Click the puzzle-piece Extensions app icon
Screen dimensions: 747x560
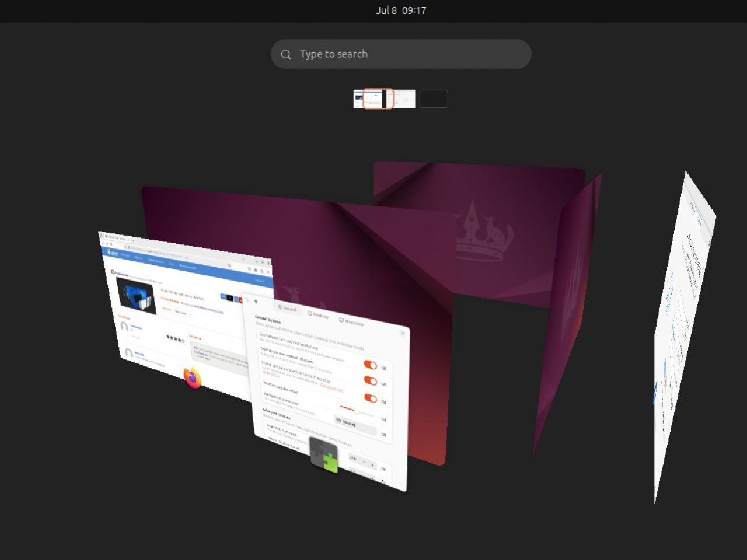[324, 455]
